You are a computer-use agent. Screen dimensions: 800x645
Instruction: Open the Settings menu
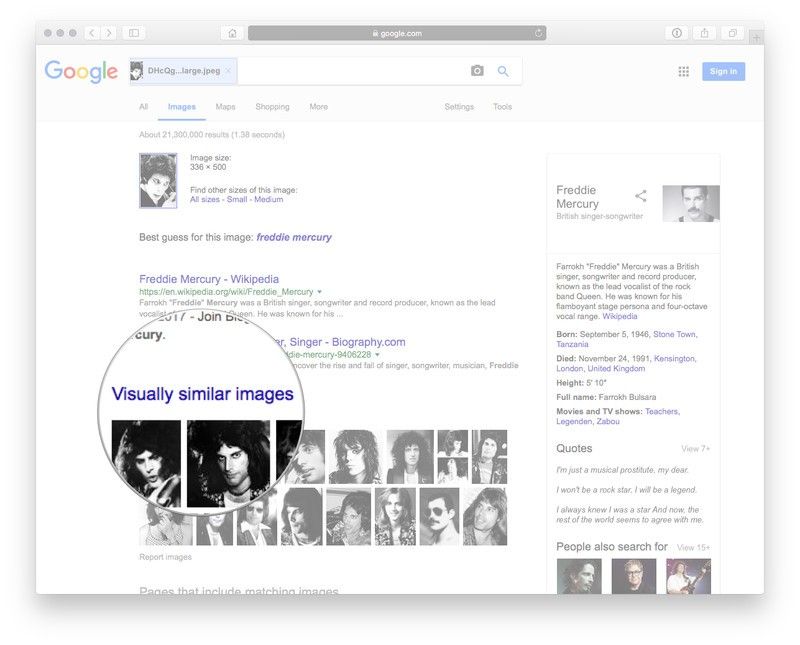pos(459,106)
